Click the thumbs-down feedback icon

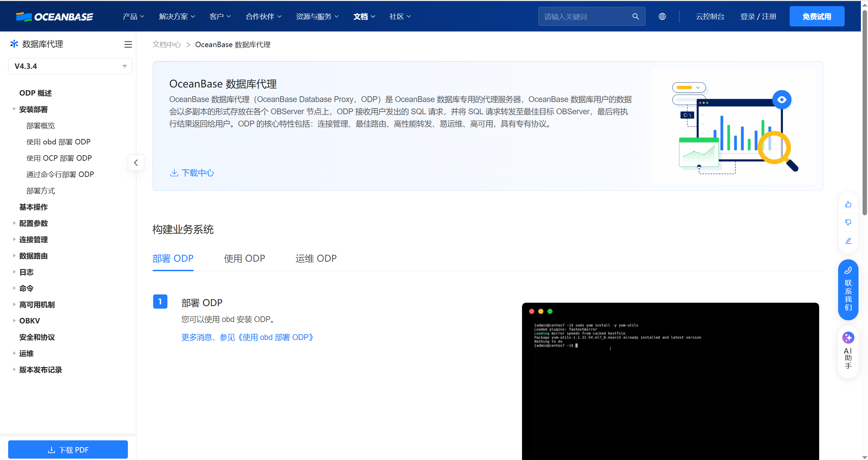point(848,222)
